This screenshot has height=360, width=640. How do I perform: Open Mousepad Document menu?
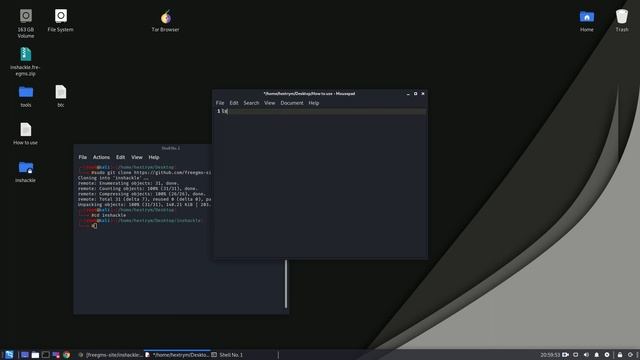coord(291,103)
